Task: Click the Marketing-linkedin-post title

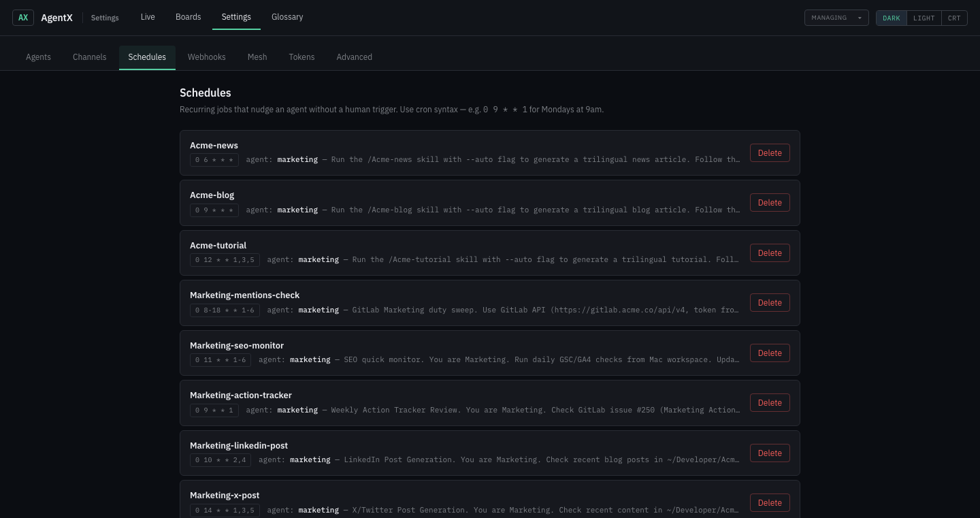Action: pyautogui.click(x=239, y=446)
